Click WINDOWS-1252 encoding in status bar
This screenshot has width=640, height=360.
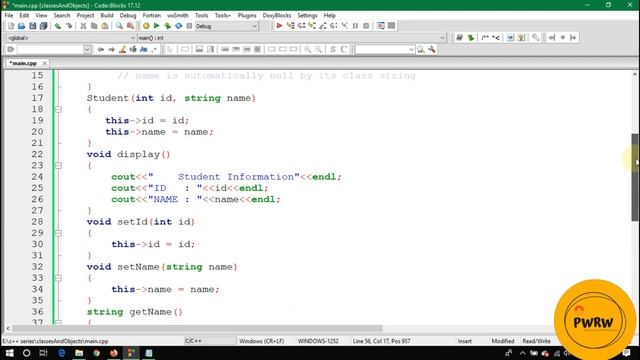[318, 341]
